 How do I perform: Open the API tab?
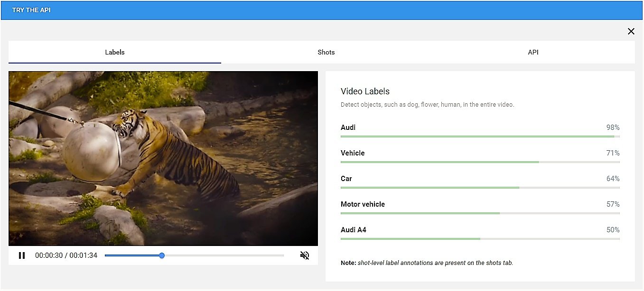pos(533,52)
